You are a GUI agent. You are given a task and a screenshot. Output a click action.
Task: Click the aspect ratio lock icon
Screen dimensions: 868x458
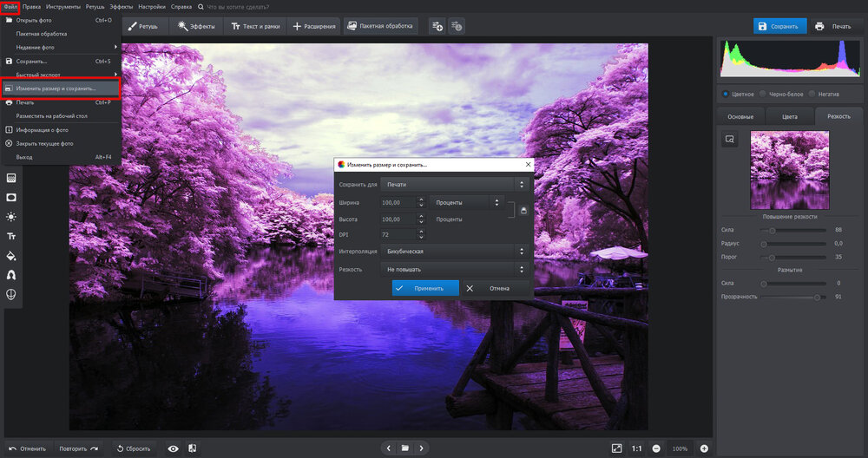523,210
